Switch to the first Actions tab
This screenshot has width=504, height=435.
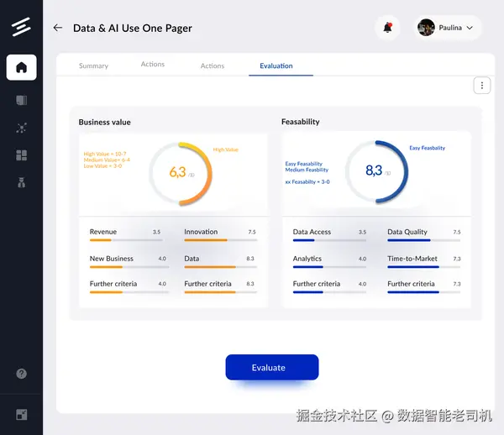153,65
